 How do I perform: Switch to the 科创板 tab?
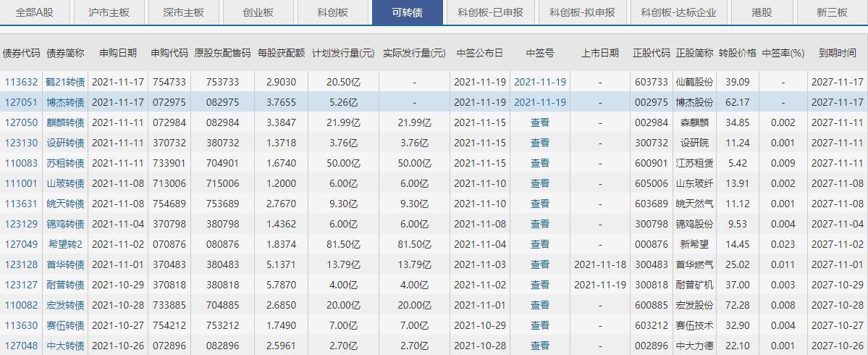tap(333, 12)
